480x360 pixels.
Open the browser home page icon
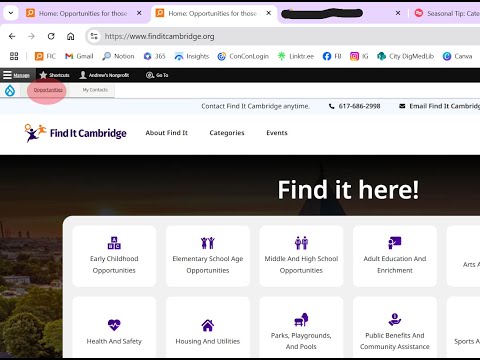70,36
